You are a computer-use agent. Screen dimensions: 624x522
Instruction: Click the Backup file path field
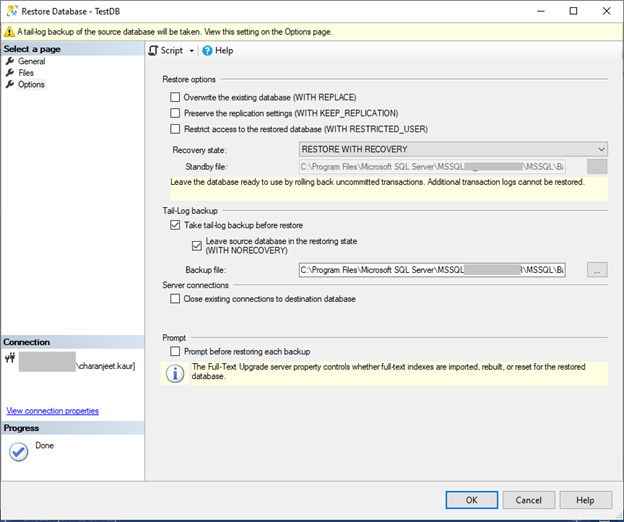pyautogui.click(x=431, y=270)
